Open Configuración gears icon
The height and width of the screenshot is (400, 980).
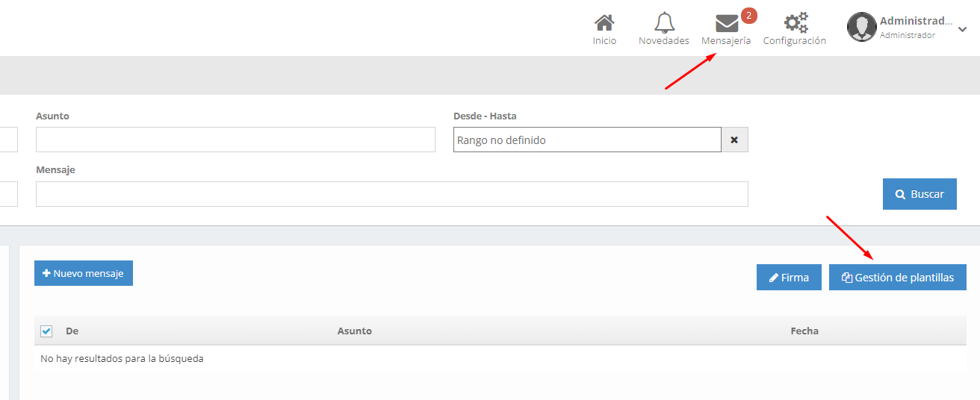point(794,22)
